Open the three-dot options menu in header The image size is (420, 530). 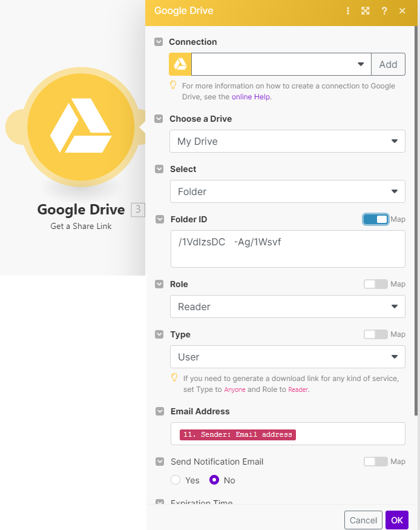348,11
